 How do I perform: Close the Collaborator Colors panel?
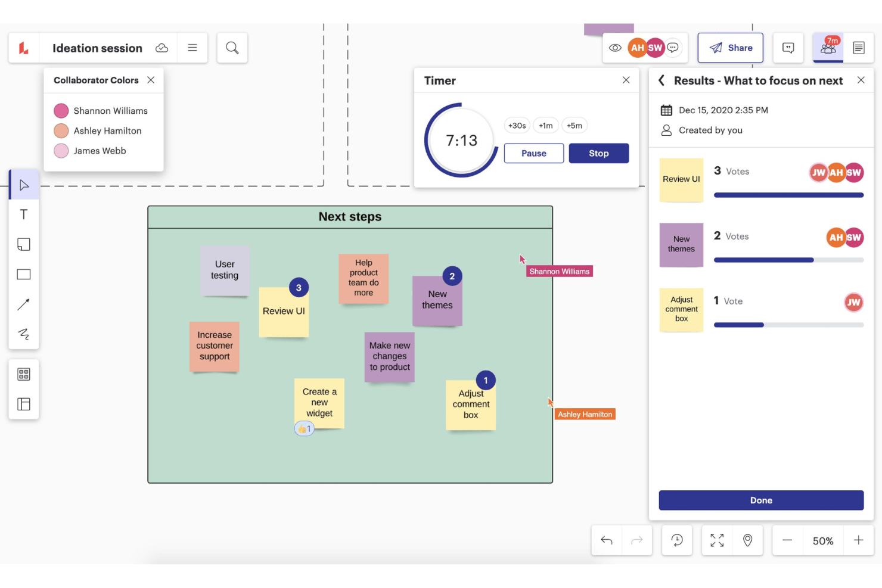[x=151, y=80]
